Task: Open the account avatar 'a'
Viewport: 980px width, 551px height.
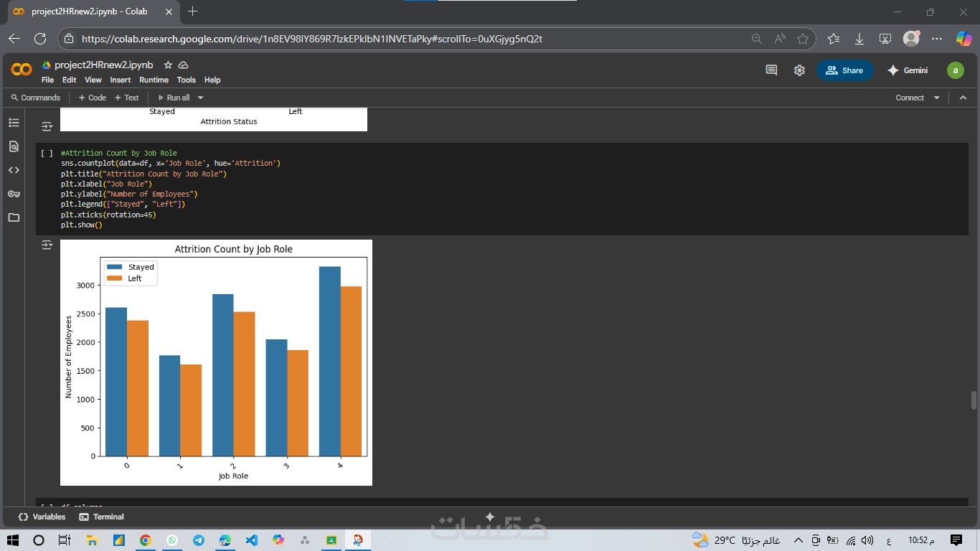Action: pos(955,70)
